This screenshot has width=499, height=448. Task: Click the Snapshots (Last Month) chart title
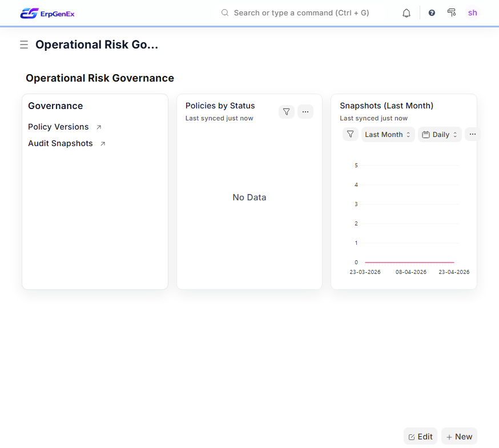click(387, 106)
